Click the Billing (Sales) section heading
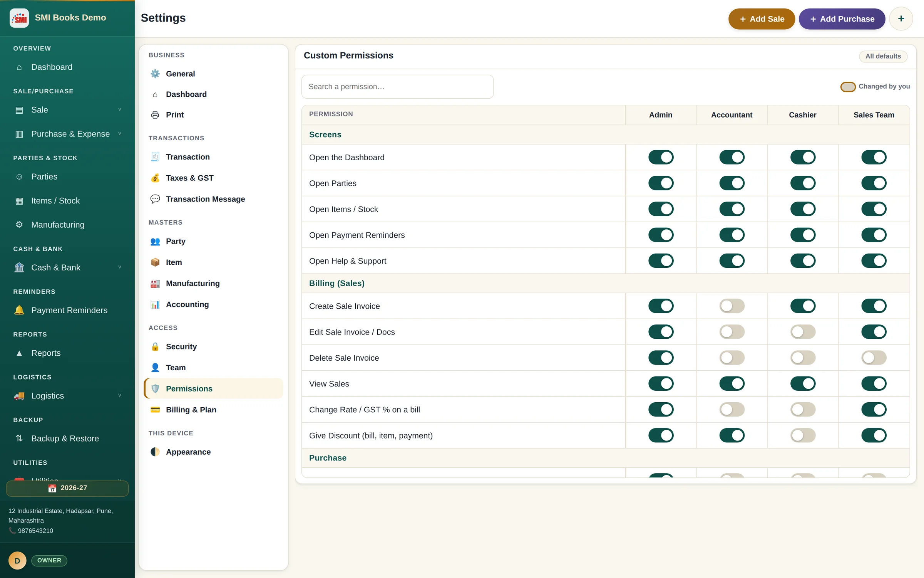 tap(337, 283)
